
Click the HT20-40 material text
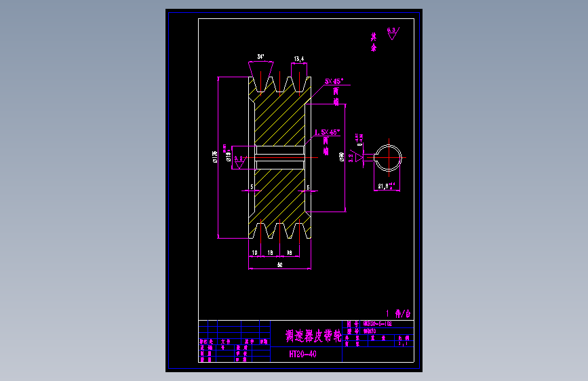point(302,354)
